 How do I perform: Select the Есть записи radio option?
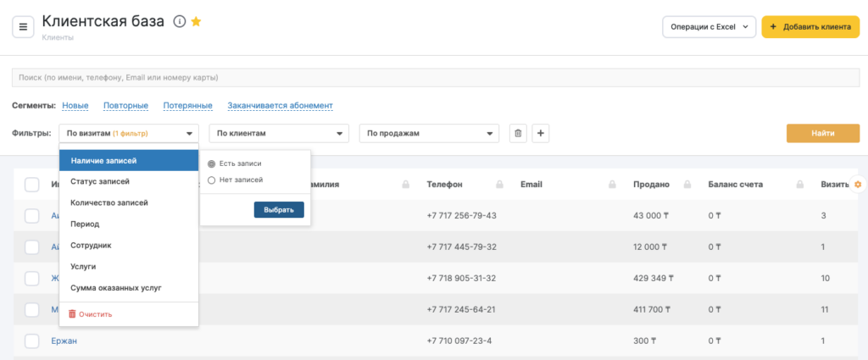tap(212, 163)
